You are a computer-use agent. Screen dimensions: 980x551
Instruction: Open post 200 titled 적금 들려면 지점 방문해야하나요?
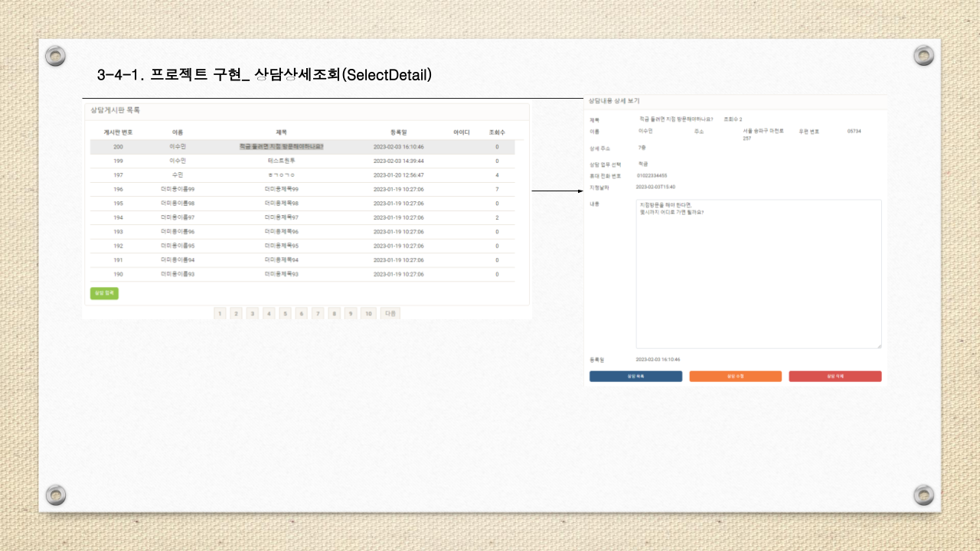click(x=282, y=146)
